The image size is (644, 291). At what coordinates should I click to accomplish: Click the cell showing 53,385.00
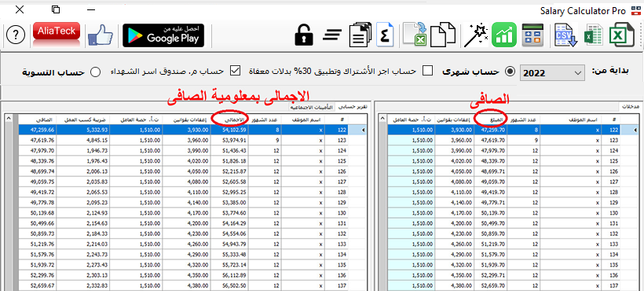(x=229, y=202)
